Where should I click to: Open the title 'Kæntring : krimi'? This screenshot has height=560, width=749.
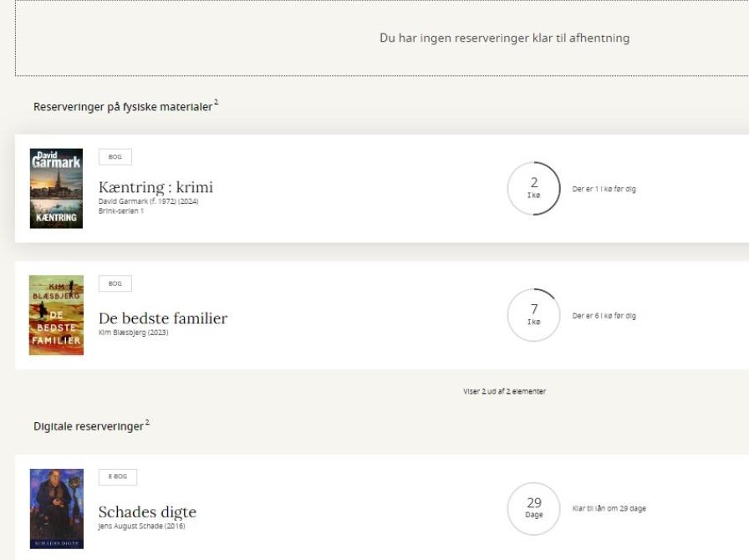pos(155,187)
